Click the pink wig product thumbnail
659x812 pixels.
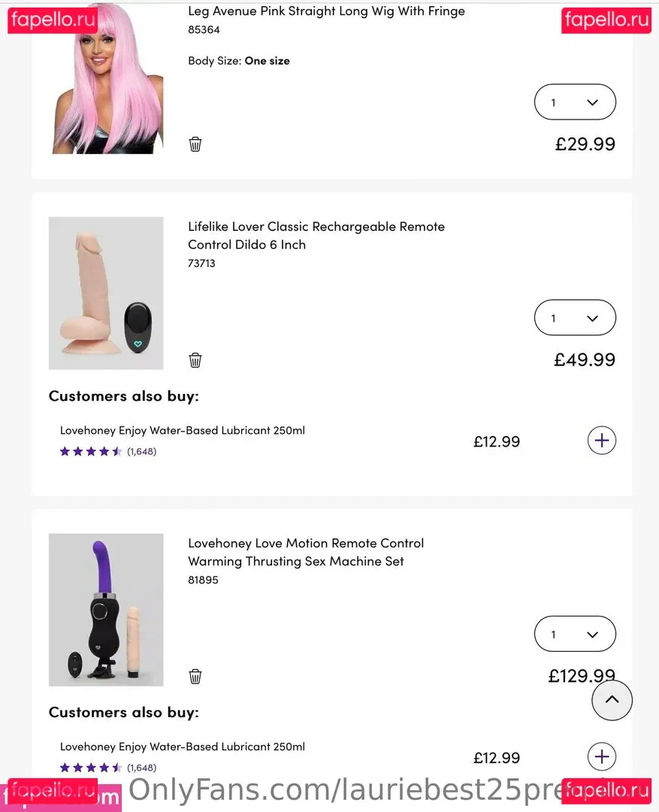point(106,79)
